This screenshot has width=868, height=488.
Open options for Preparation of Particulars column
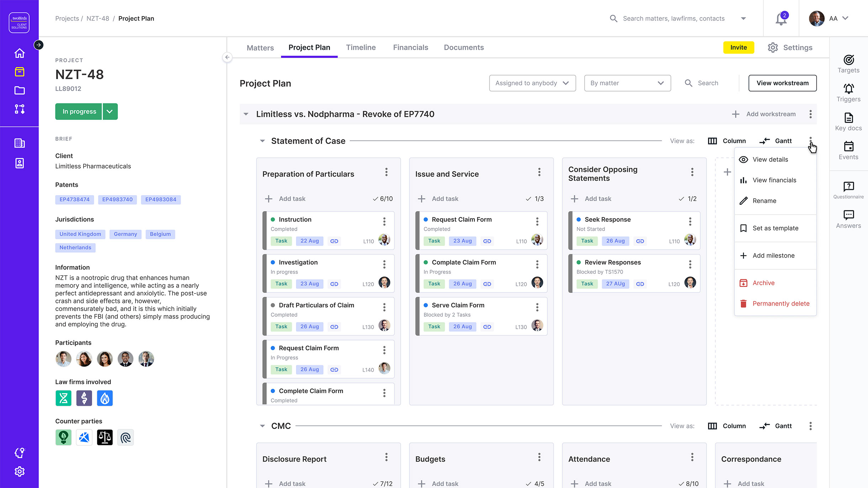386,172
